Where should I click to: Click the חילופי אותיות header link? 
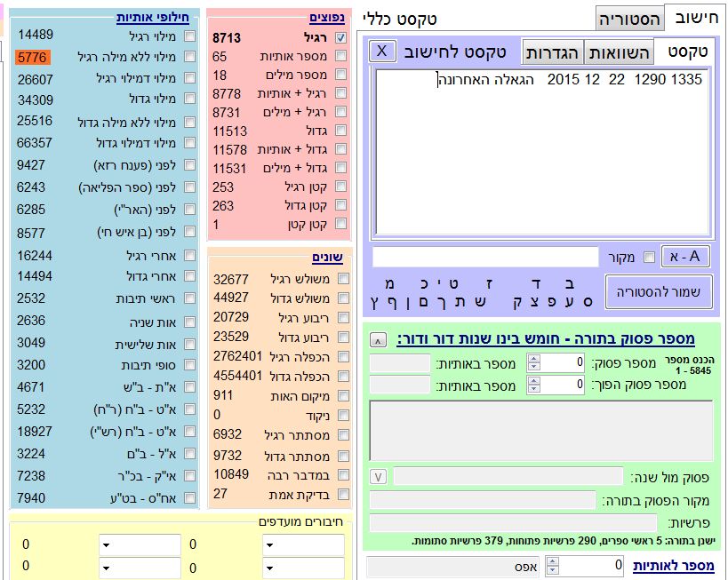pyautogui.click(x=156, y=17)
